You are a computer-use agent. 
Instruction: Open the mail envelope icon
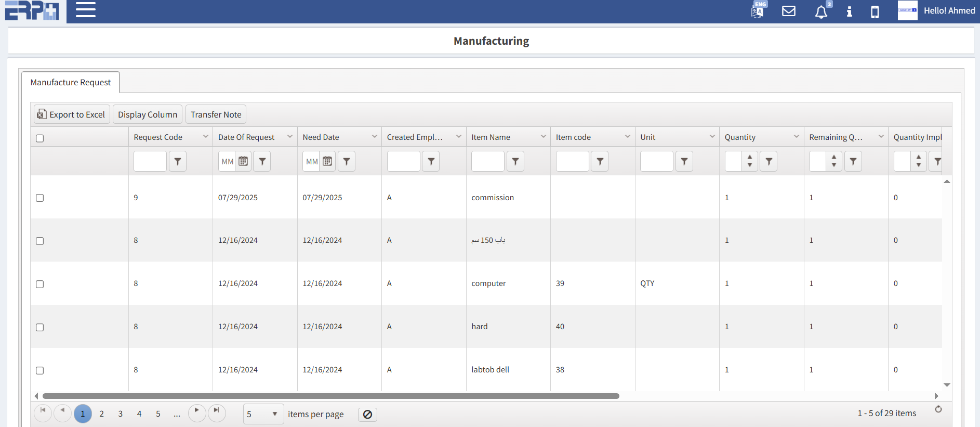pos(788,11)
